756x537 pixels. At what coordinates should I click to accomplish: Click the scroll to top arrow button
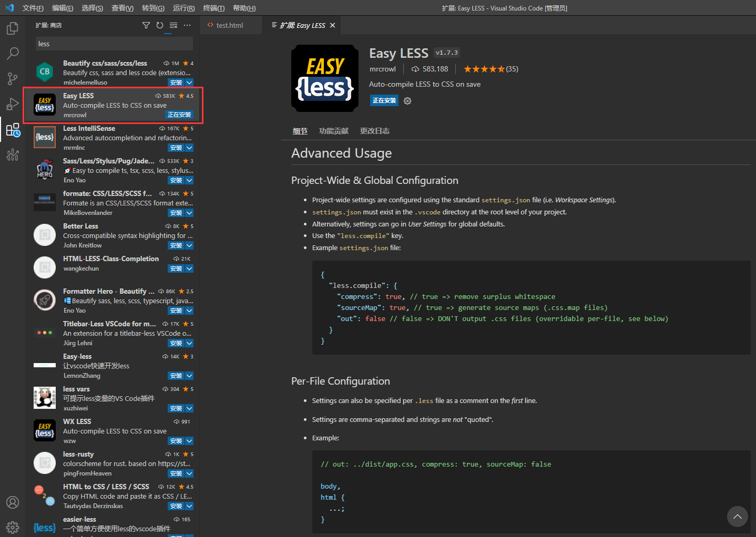point(737,517)
